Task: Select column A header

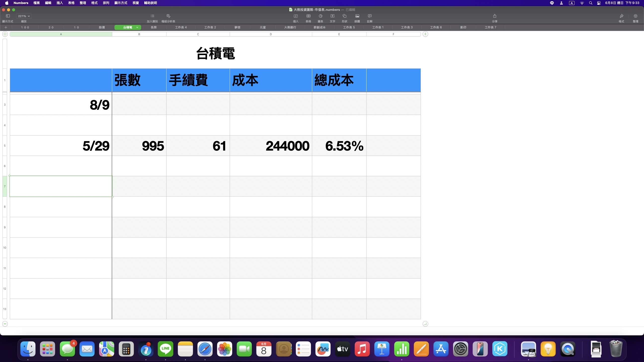Action: (x=61, y=34)
